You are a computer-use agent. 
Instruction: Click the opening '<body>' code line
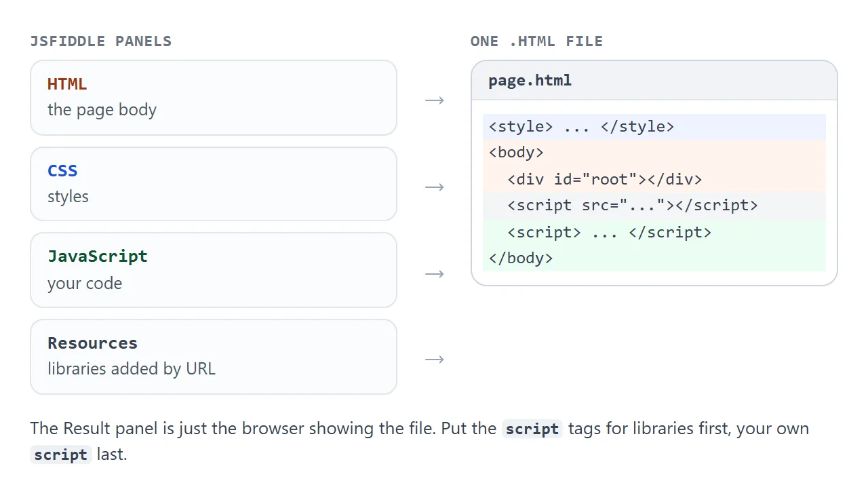tap(654, 153)
